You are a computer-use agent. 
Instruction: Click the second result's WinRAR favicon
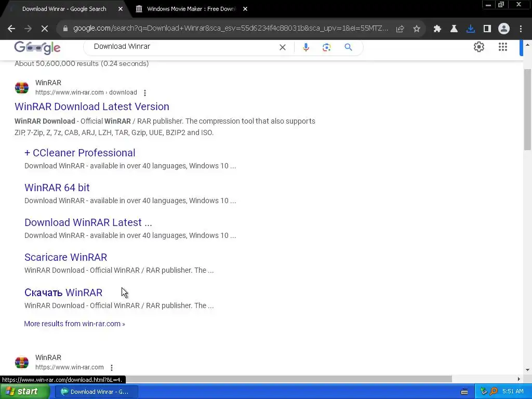point(22,362)
